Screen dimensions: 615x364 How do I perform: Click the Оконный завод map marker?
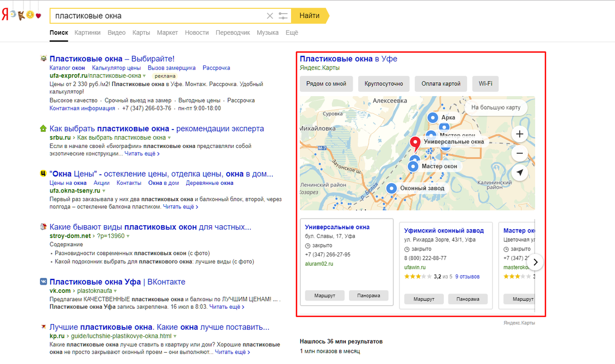392,188
